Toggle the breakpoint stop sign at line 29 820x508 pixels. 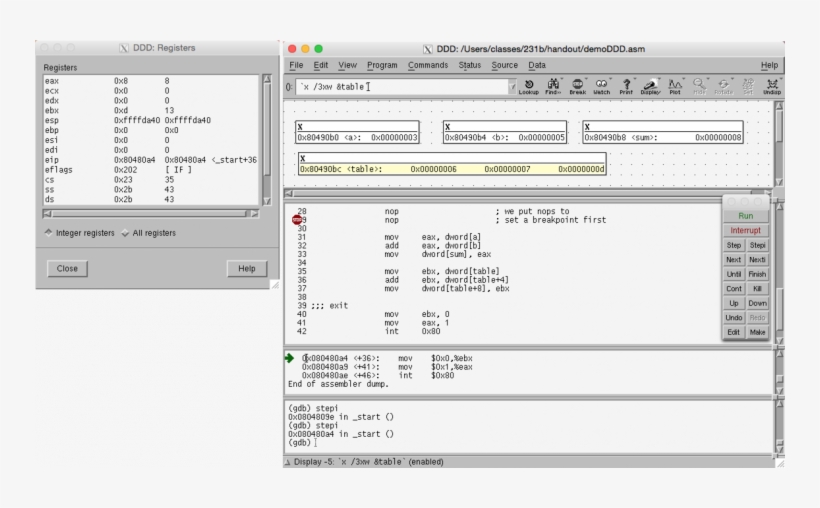[x=297, y=220]
